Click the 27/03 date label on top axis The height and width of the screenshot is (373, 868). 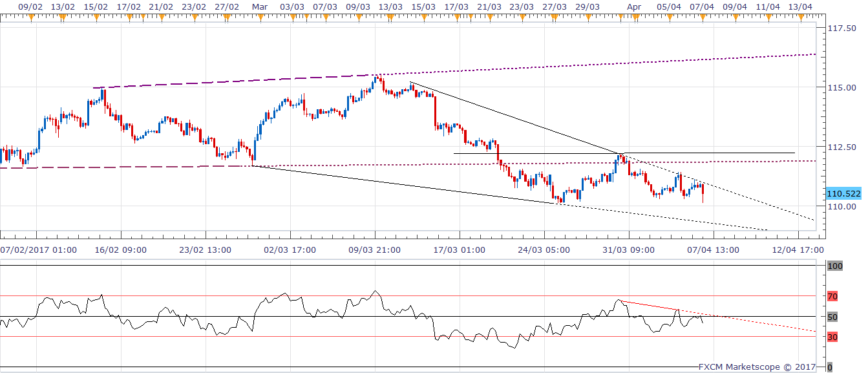coord(555,6)
